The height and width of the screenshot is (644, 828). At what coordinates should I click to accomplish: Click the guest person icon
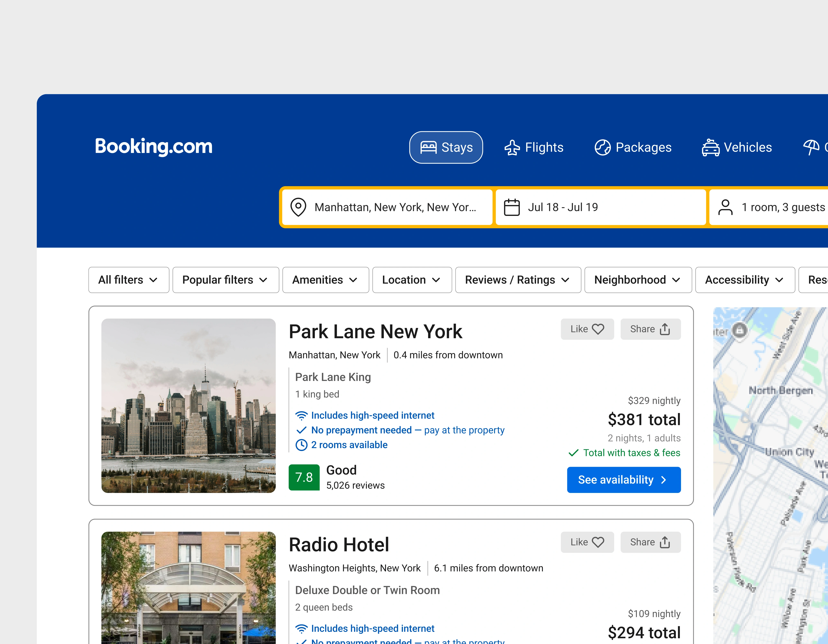(x=725, y=207)
